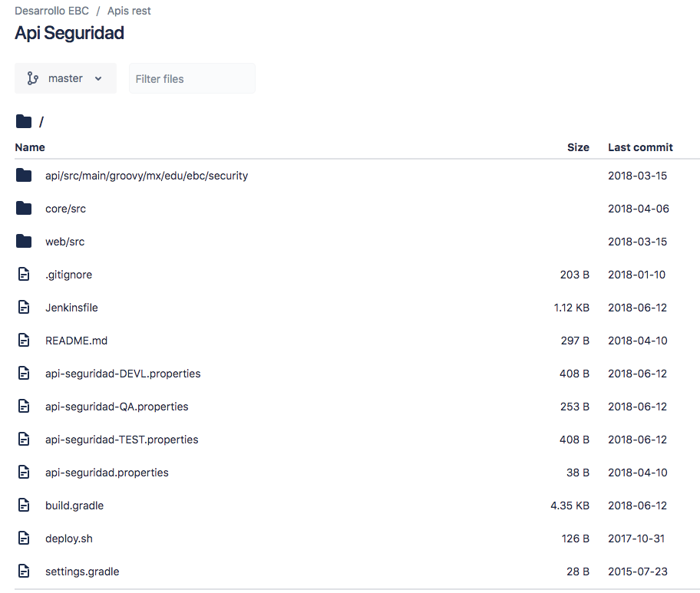Click the 203 B size of .gitignore
Viewport: 700px width, 593px height.
click(575, 275)
